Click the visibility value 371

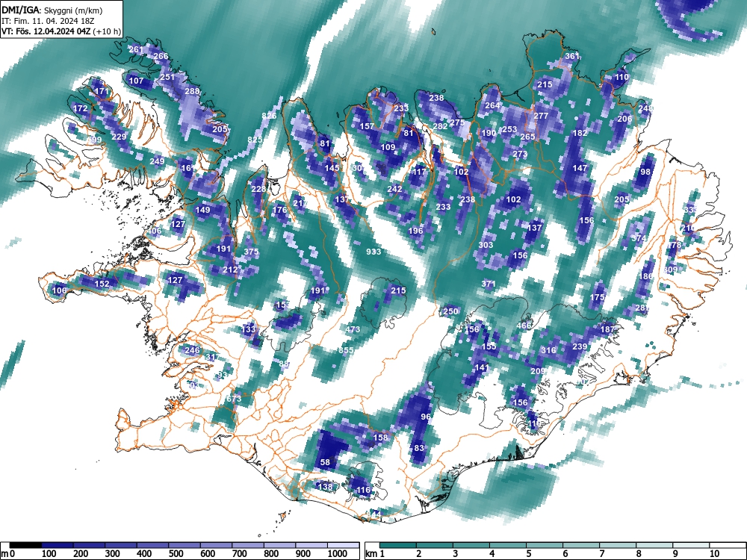click(489, 284)
